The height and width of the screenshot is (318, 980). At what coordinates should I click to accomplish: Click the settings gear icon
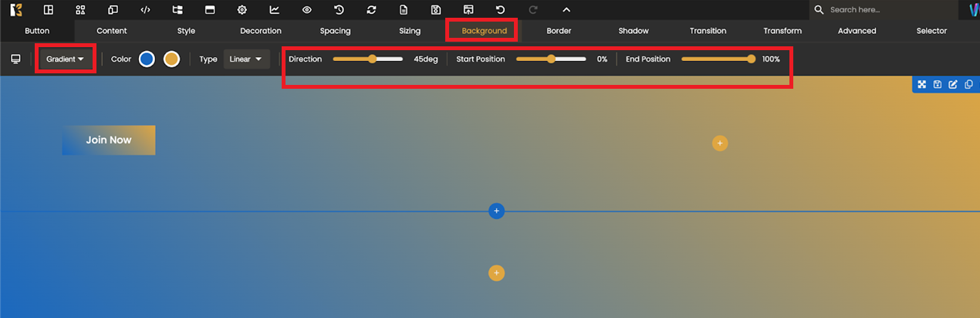(242, 10)
